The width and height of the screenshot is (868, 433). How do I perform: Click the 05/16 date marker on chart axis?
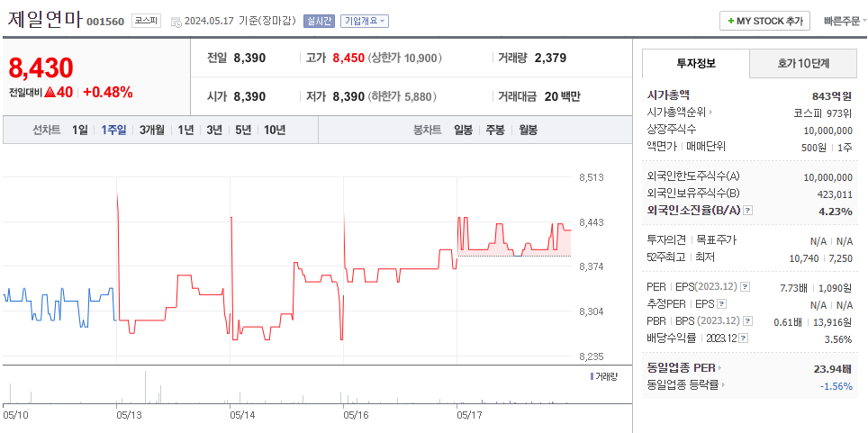point(357,414)
